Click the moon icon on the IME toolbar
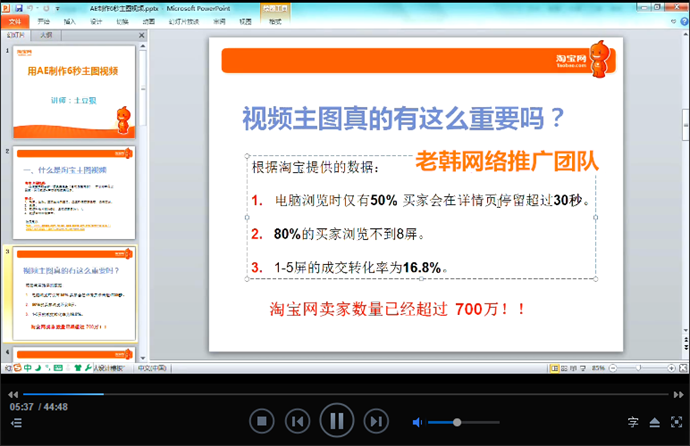This screenshot has width=690, height=446. tap(38, 368)
